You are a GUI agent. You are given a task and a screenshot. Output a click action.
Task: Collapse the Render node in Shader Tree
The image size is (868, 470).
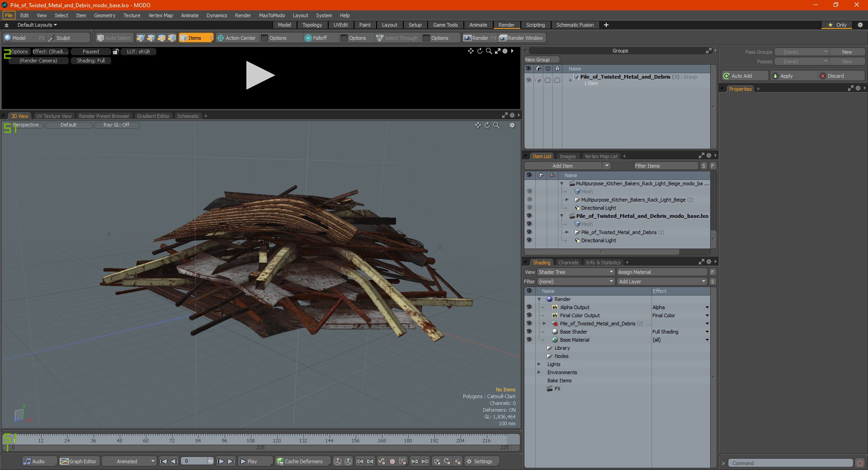point(539,299)
